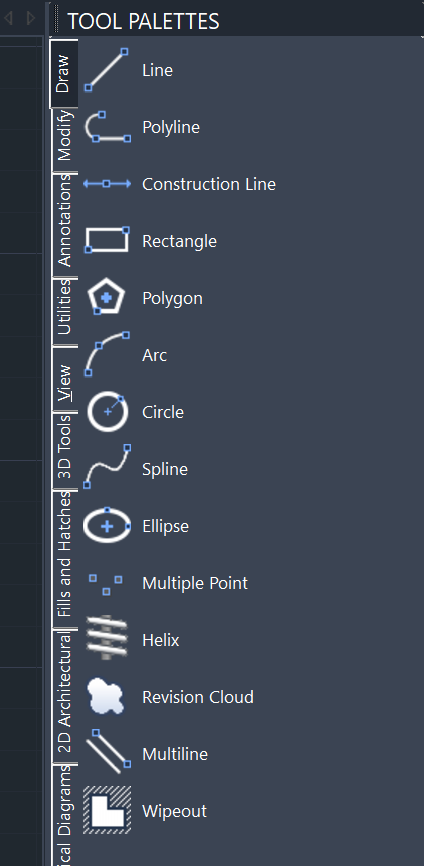Start the Multiline tool icon
The width and height of the screenshot is (424, 866).
pos(108,752)
